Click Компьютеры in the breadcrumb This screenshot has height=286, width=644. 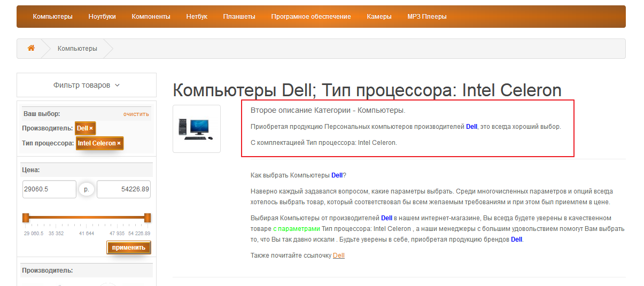(77, 49)
